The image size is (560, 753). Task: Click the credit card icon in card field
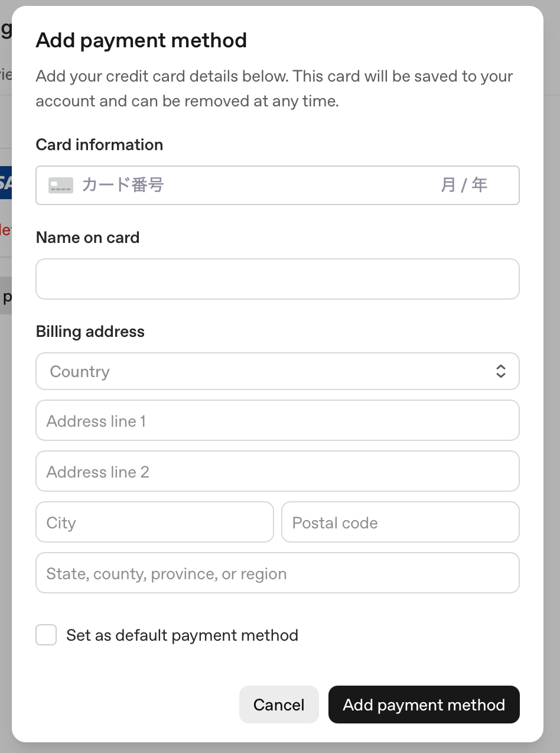click(x=61, y=186)
